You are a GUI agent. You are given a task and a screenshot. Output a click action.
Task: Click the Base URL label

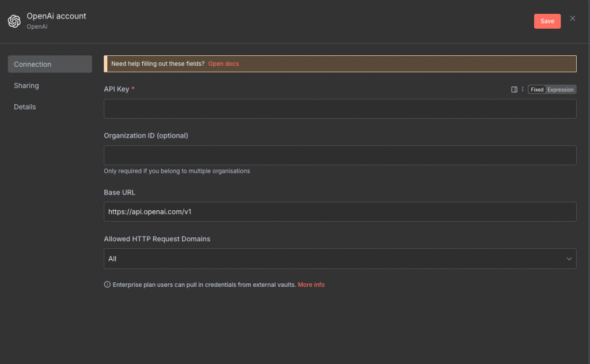tap(119, 192)
